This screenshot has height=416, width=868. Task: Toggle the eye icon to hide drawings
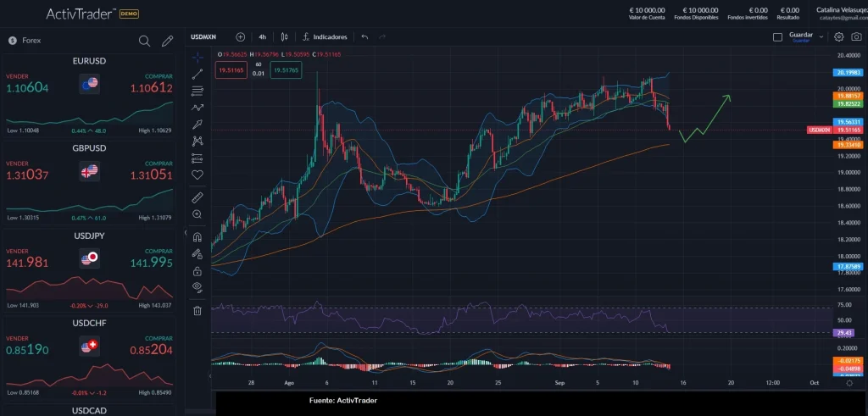point(198,287)
